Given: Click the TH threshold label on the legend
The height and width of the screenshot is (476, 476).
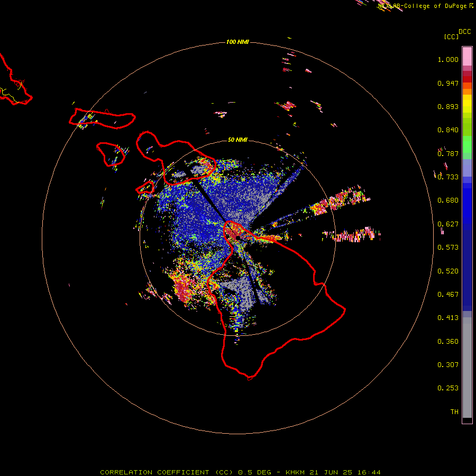Looking at the screenshot, I should click(454, 412).
